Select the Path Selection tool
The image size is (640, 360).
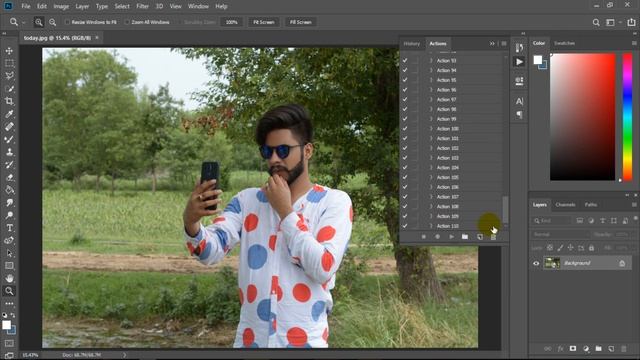[x=9, y=253]
